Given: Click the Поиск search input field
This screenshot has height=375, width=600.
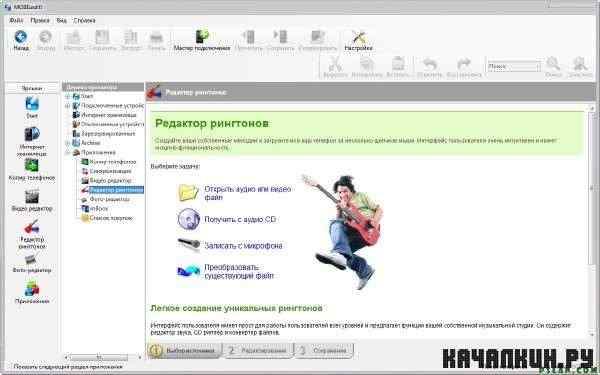Looking at the screenshot, I should pyautogui.click(x=513, y=67).
